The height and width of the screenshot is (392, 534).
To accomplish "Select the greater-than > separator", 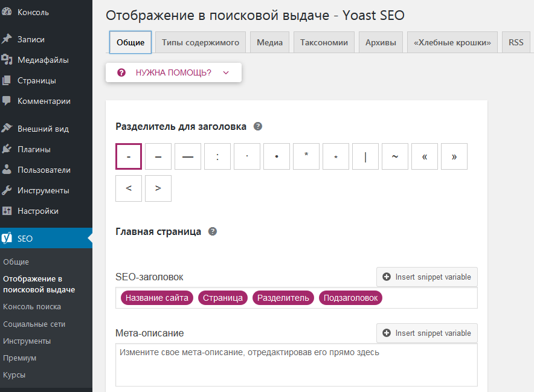I will tap(158, 188).
